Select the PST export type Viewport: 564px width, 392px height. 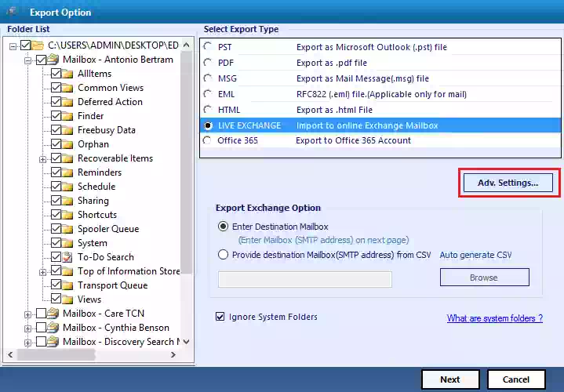coord(208,47)
